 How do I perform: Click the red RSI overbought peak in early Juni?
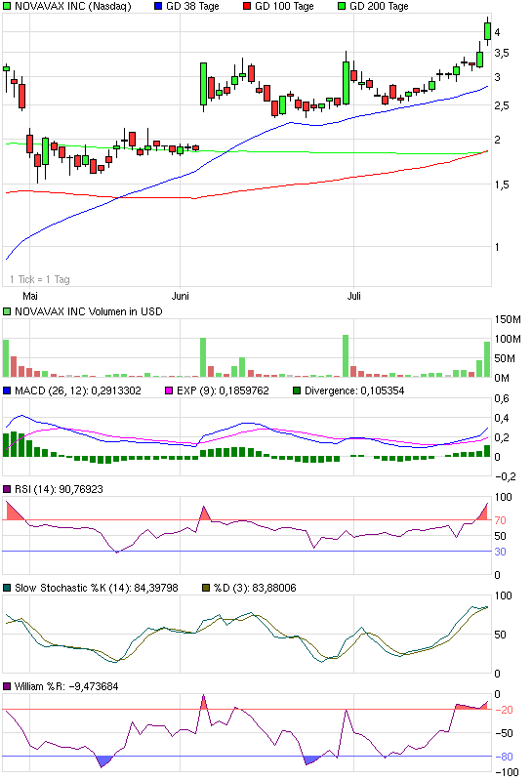pyautogui.click(x=204, y=513)
